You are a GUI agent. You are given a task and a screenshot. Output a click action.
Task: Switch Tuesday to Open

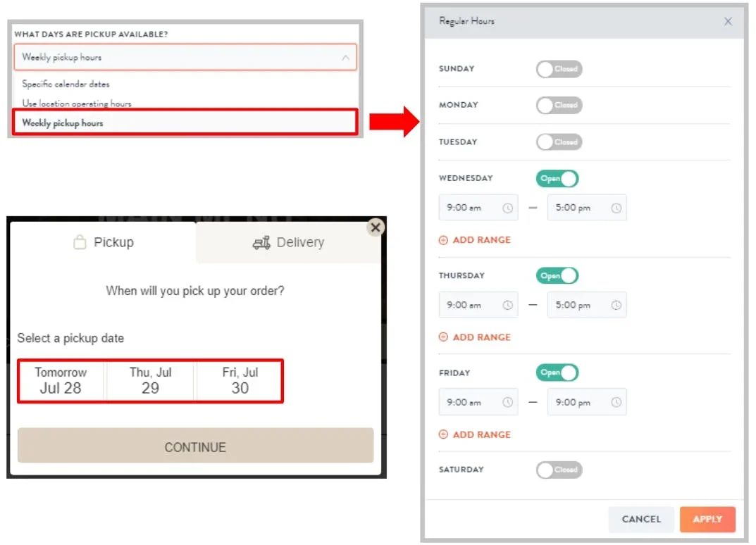click(x=559, y=142)
